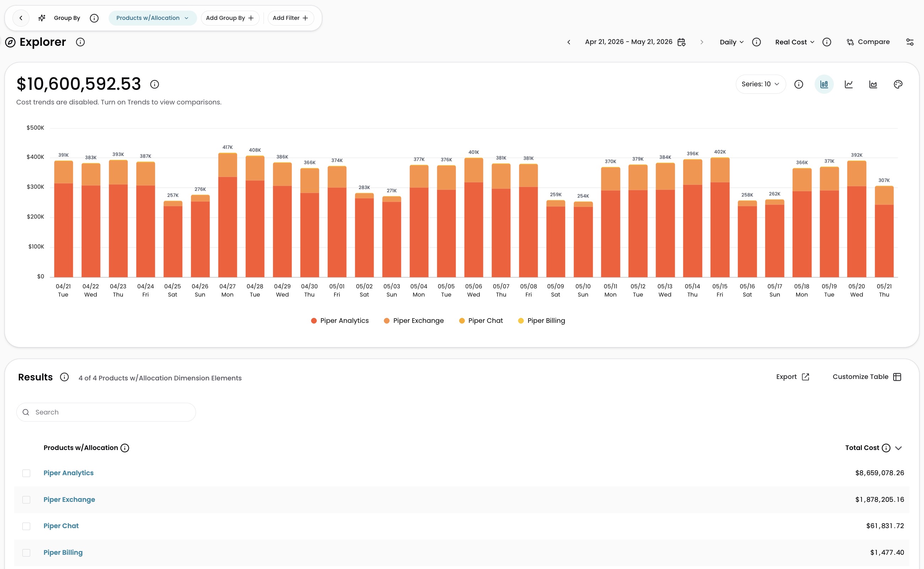Viewport: 924px width, 569px height.
Task: Open the Group By info icon
Action: coord(94,18)
